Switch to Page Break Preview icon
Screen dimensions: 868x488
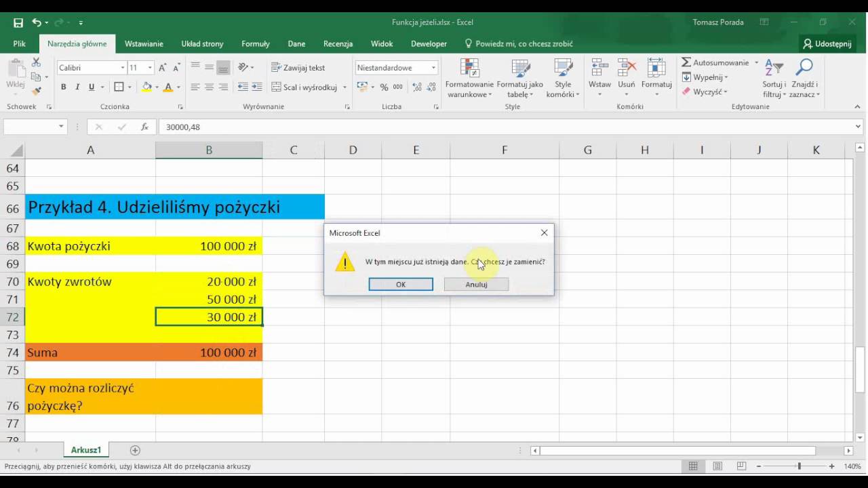pyautogui.click(x=741, y=466)
